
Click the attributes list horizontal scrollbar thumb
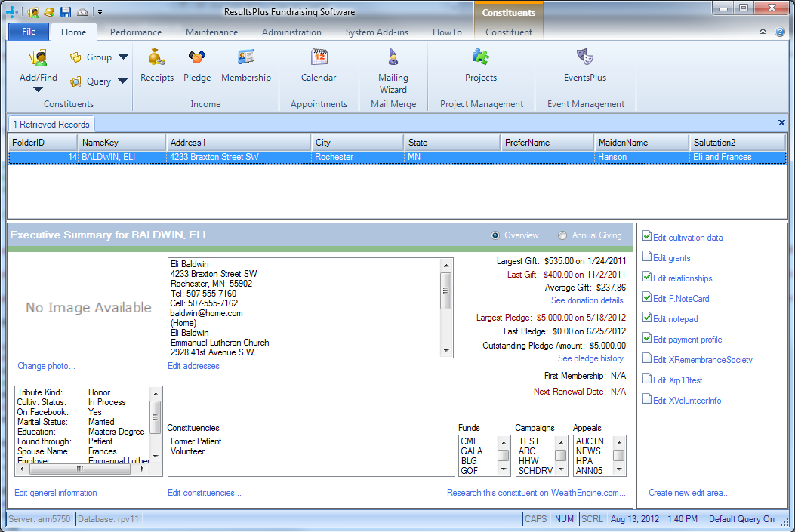[79, 469]
